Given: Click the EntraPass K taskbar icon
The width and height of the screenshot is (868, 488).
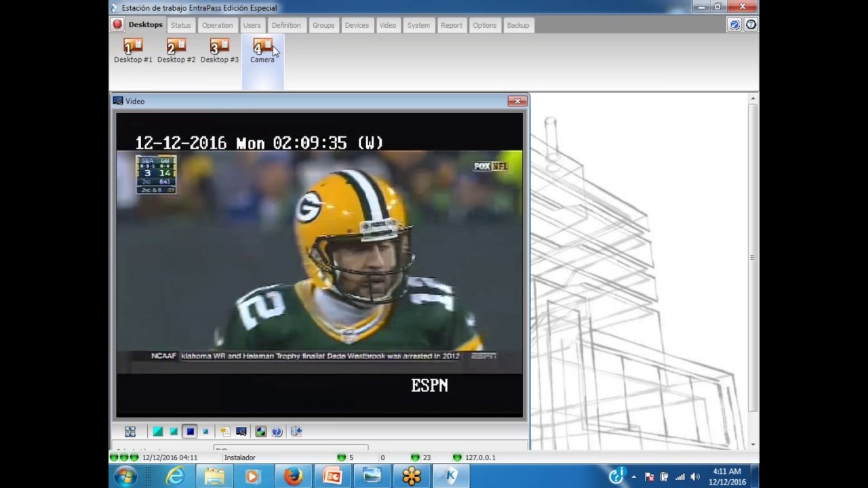Looking at the screenshot, I should point(451,476).
